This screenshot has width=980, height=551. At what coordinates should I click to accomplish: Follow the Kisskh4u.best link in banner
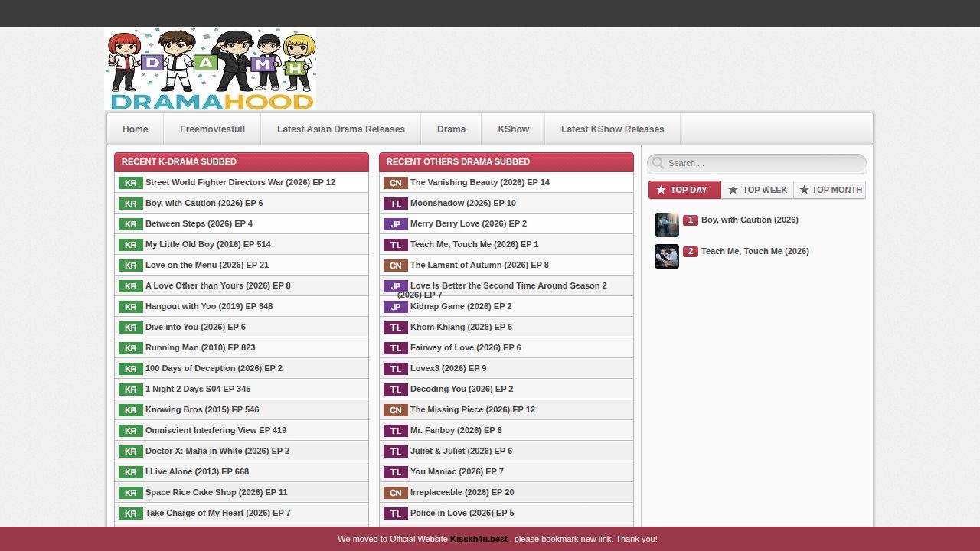(479, 539)
